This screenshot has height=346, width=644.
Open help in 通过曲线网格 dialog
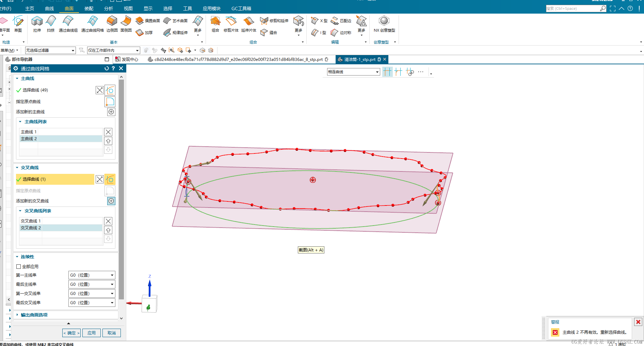point(113,68)
